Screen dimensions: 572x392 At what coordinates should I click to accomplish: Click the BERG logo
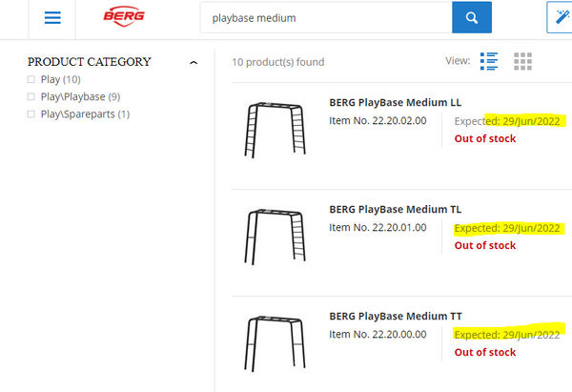[x=124, y=18]
